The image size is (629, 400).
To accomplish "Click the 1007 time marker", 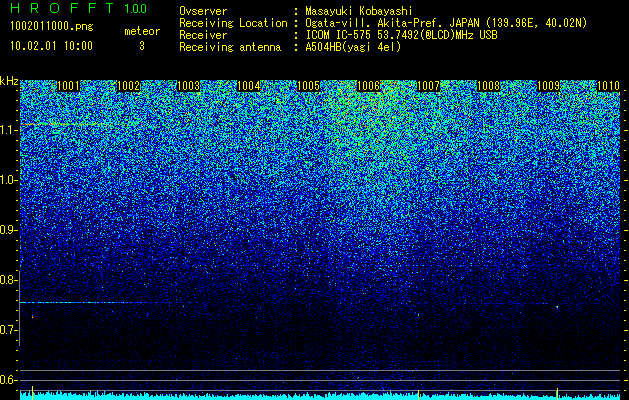I will click(428, 86).
